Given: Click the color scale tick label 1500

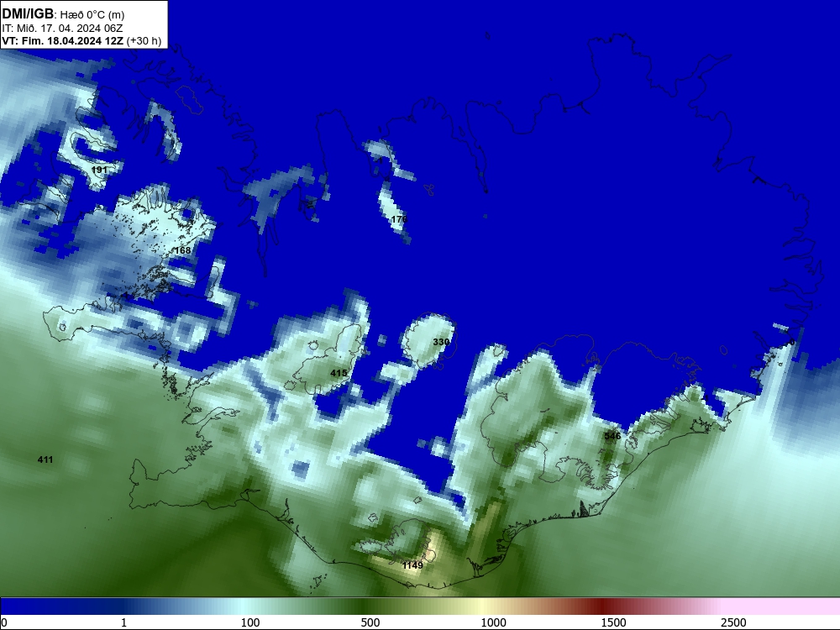Looking at the screenshot, I should (x=613, y=622).
